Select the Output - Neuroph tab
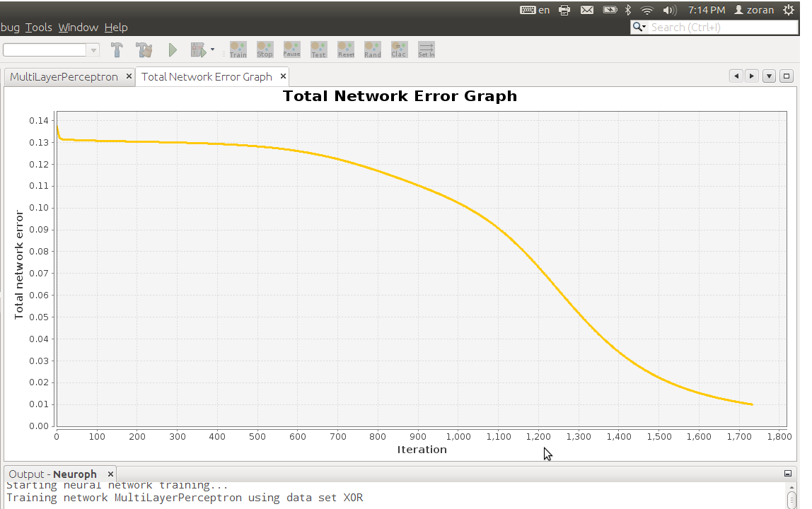Viewport: 812px width, 509px height. click(53, 474)
